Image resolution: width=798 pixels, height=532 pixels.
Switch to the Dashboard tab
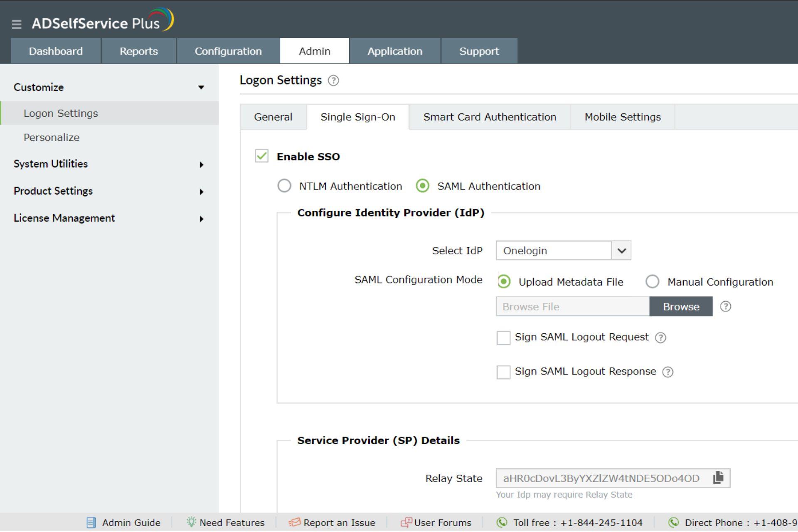tap(56, 51)
